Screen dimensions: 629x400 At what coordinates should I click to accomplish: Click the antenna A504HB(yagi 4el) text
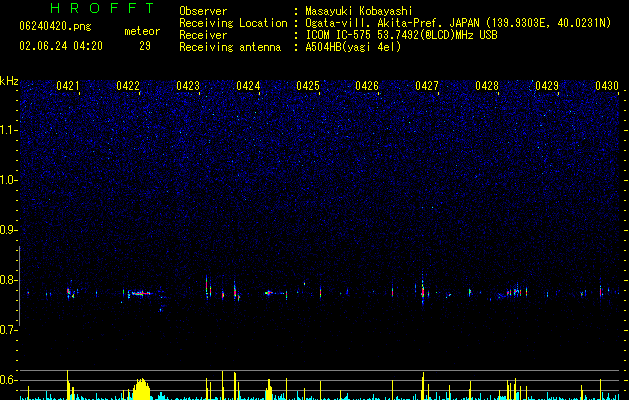pyautogui.click(x=353, y=47)
